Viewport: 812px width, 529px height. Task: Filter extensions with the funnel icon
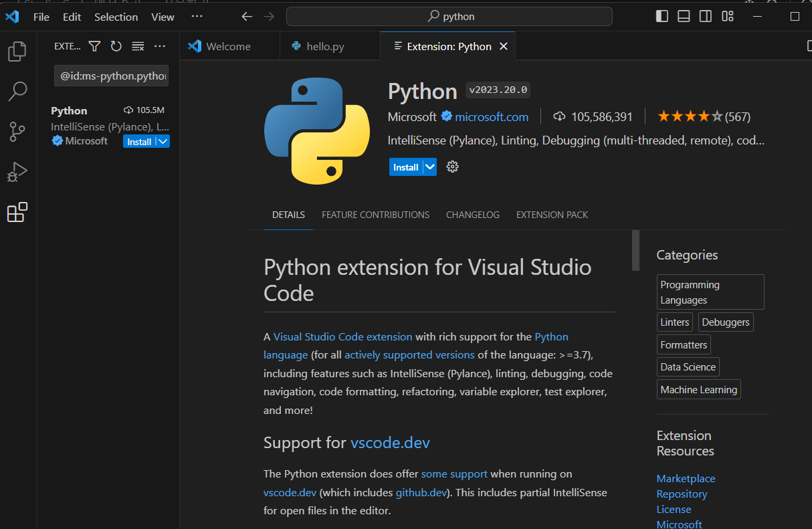point(94,46)
